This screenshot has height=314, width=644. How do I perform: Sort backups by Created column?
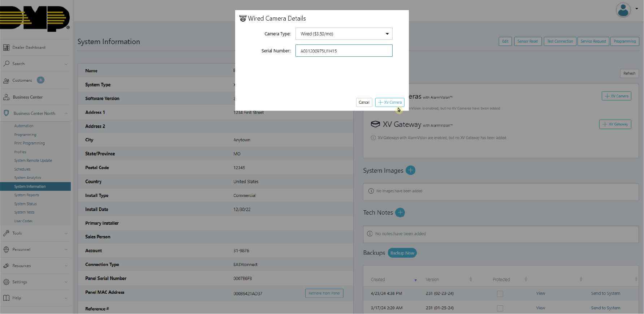pos(378,280)
